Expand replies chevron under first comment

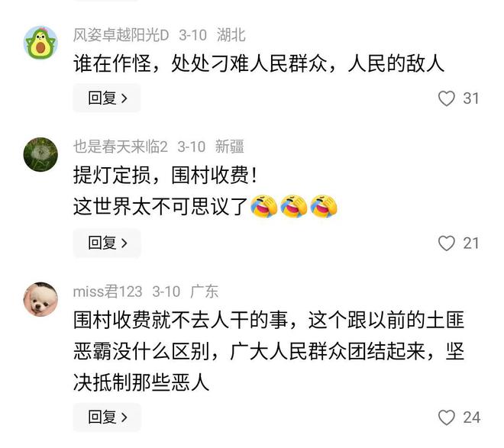pos(124,98)
